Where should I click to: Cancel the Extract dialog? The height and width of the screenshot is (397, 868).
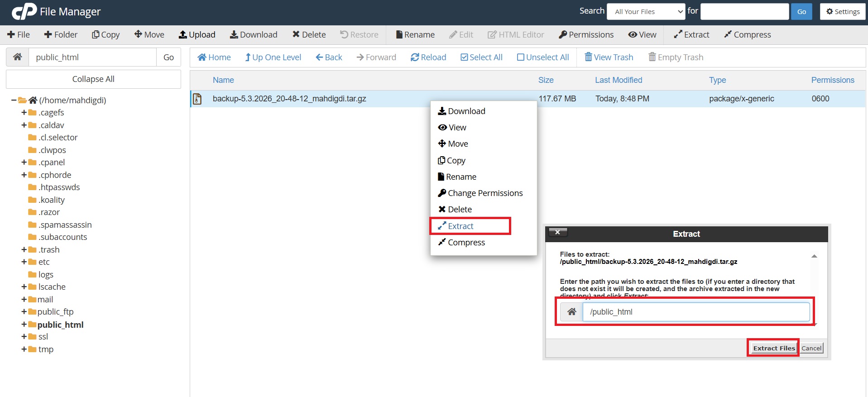pos(811,348)
